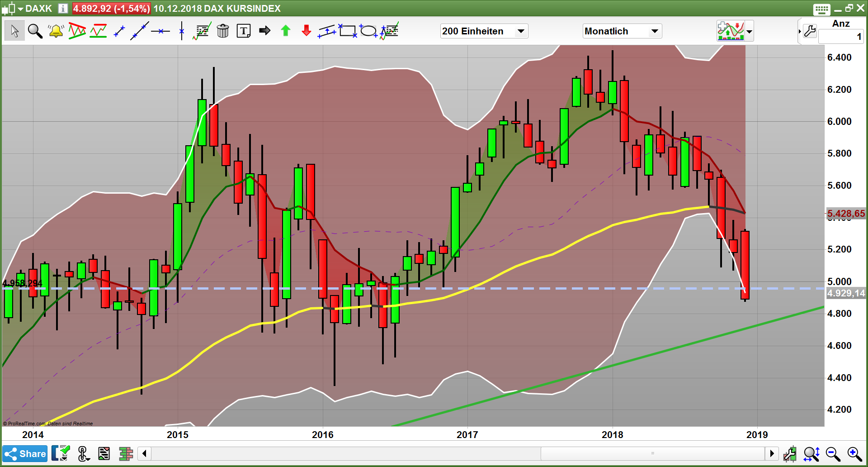Open the black list panel icon
The width and height of the screenshot is (868, 467).
[x=104, y=453]
